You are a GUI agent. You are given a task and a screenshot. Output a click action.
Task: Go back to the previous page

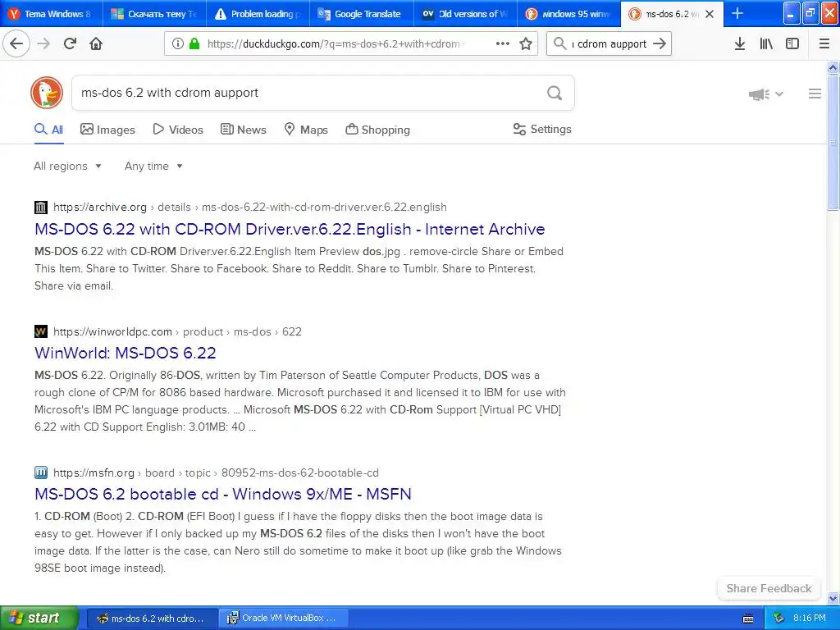pyautogui.click(x=16, y=44)
